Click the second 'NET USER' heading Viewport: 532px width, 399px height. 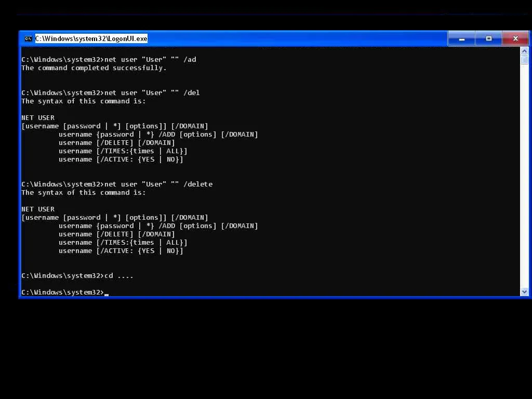[38, 209]
